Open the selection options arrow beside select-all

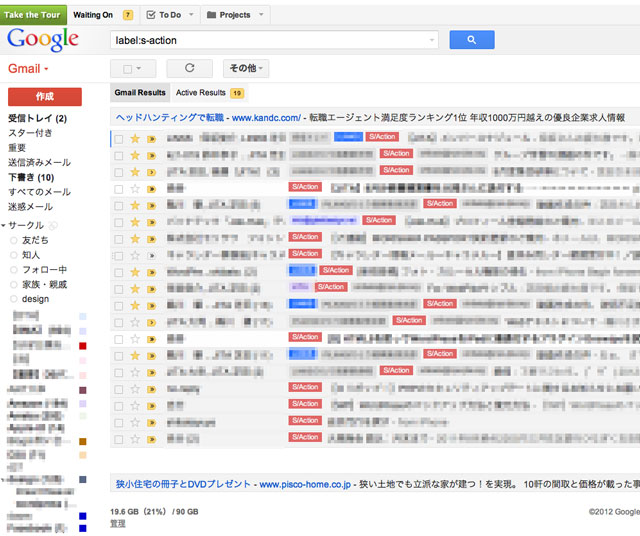[x=139, y=69]
